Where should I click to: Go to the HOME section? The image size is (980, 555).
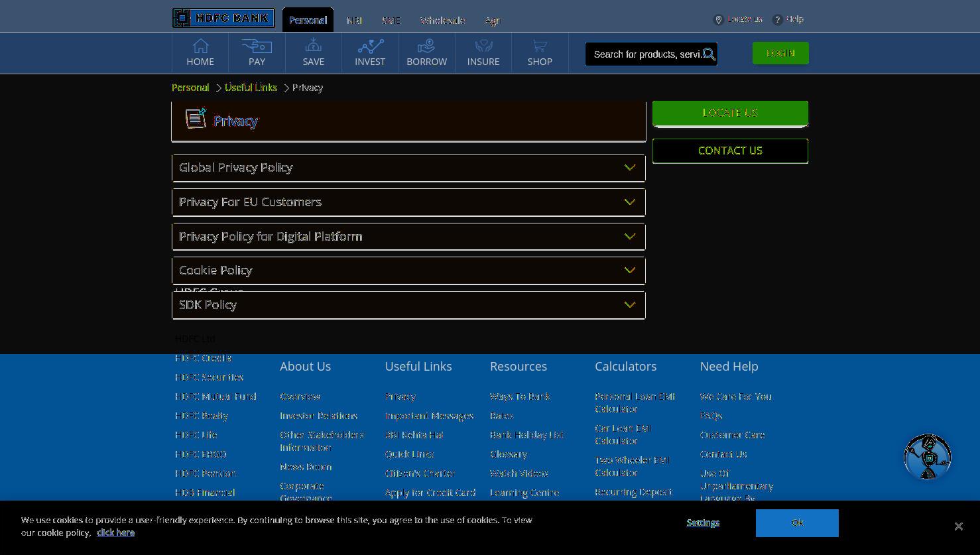coord(200,53)
